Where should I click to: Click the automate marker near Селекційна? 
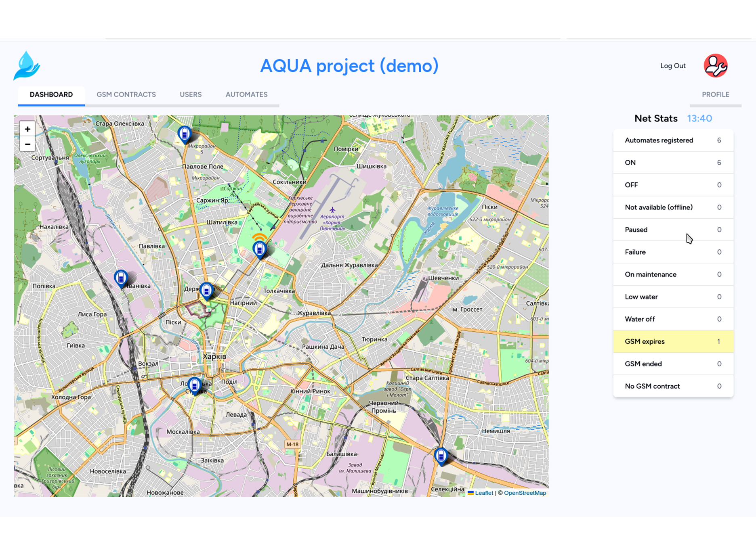point(441,456)
